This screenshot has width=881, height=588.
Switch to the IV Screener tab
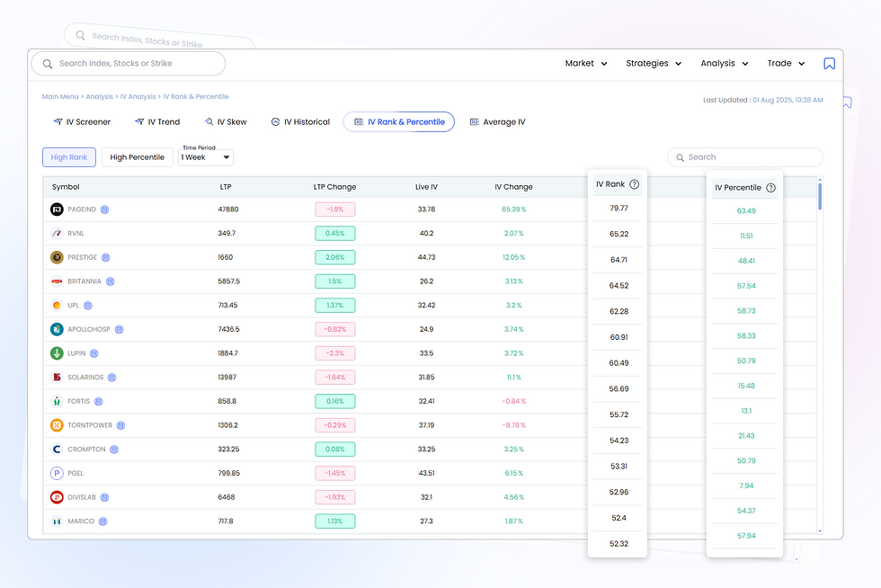pos(82,122)
